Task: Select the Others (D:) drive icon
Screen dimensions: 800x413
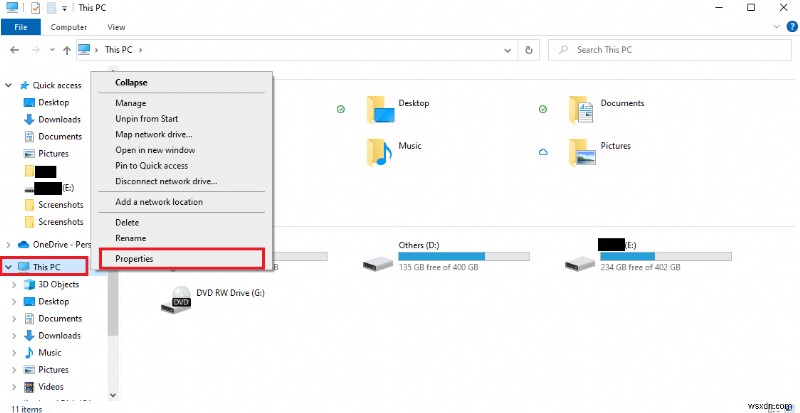Action: coord(378,263)
